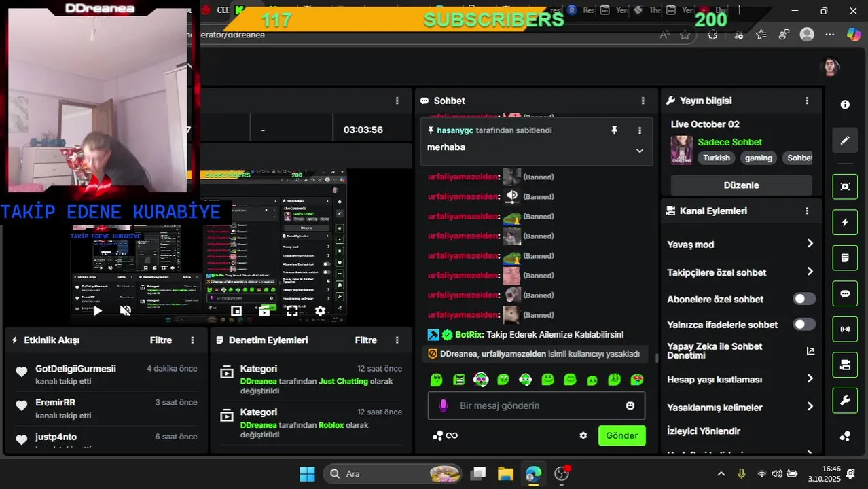868x489 pixels.
Task: Open EremirRR follower entry
Action: coord(106,408)
